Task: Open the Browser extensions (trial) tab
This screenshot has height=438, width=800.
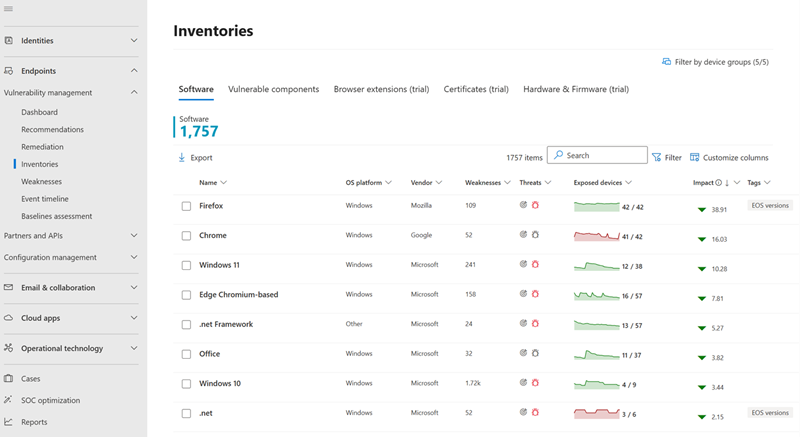Action: click(381, 89)
